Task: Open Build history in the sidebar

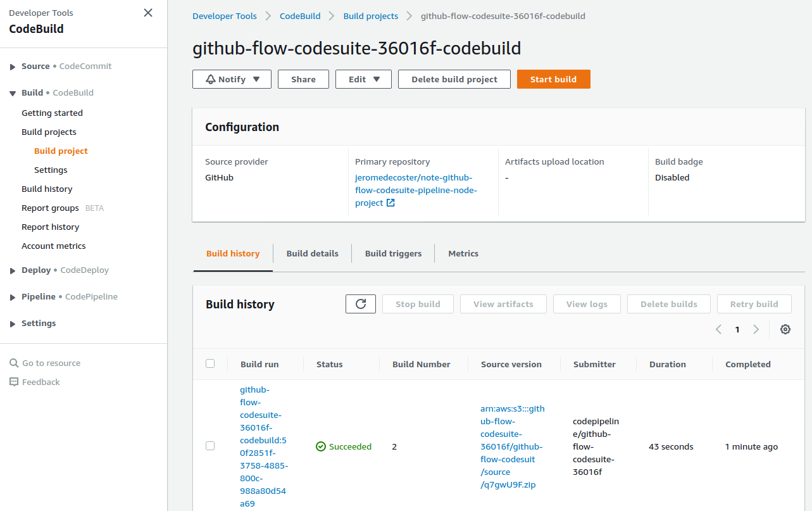Action: (x=47, y=189)
